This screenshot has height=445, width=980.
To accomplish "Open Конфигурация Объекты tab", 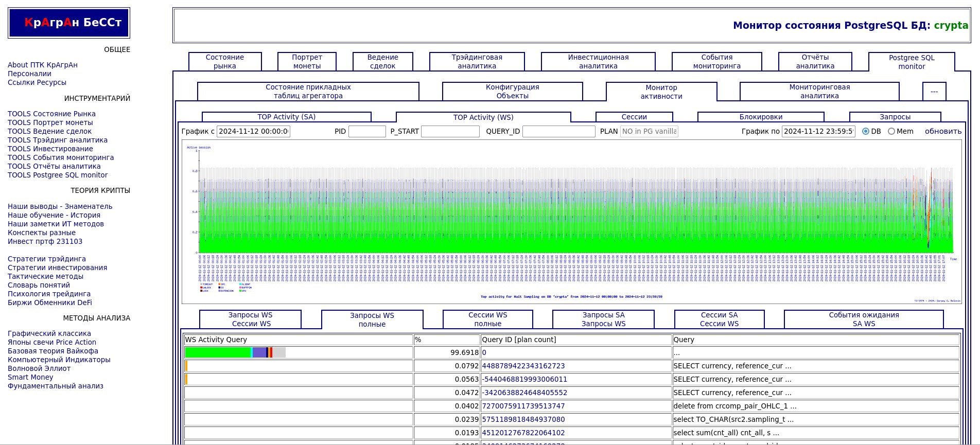I will (x=512, y=92).
